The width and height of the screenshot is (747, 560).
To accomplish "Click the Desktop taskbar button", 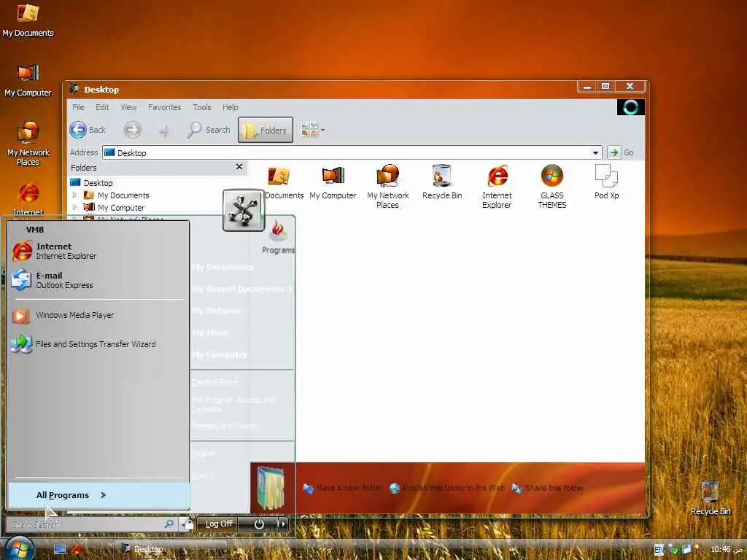I will [171, 550].
